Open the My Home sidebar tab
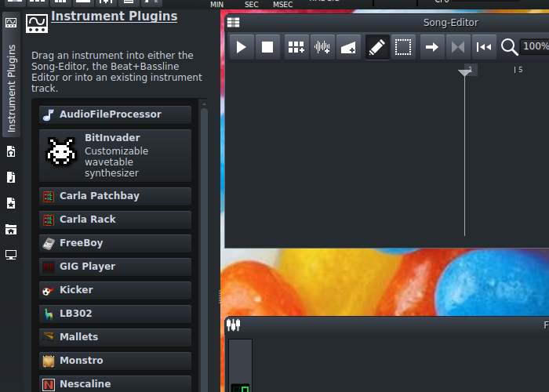 tap(11, 229)
